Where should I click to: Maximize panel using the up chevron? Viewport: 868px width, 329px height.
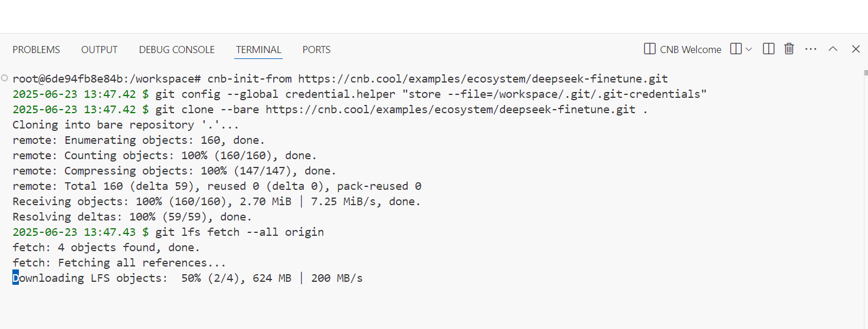tap(833, 50)
